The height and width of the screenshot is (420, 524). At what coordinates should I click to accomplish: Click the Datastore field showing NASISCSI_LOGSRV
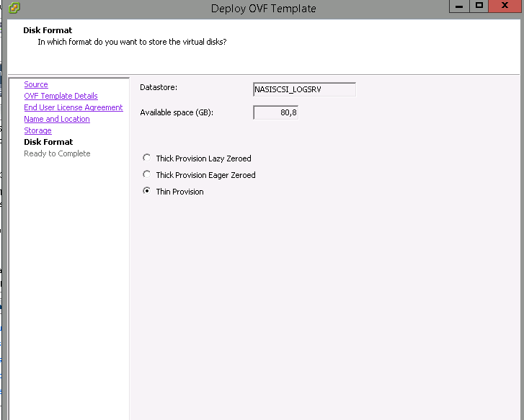304,90
